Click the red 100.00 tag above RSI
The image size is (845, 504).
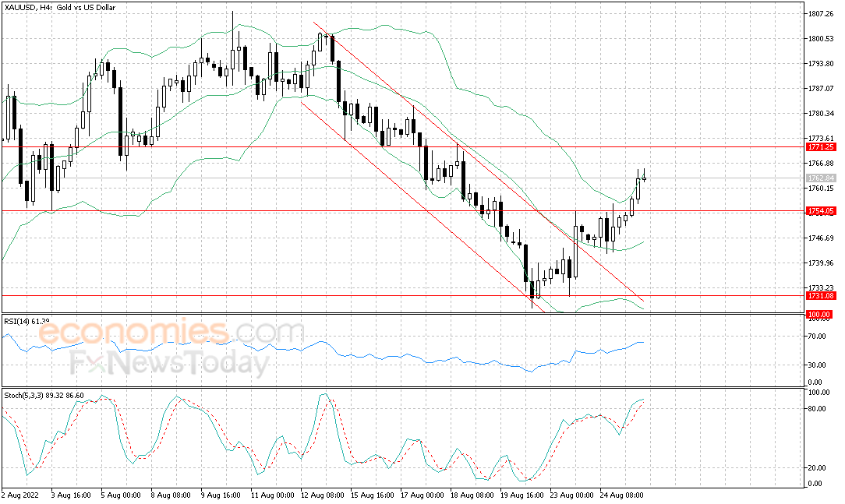(x=818, y=315)
